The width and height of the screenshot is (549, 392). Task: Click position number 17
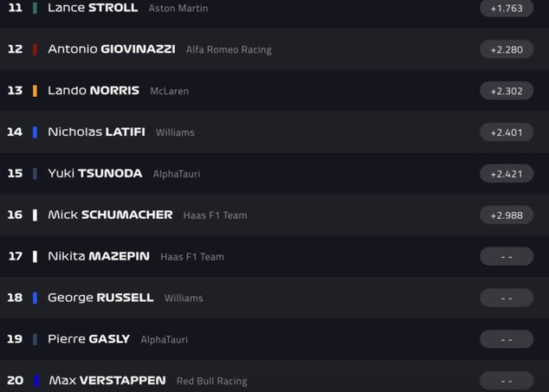click(x=15, y=256)
